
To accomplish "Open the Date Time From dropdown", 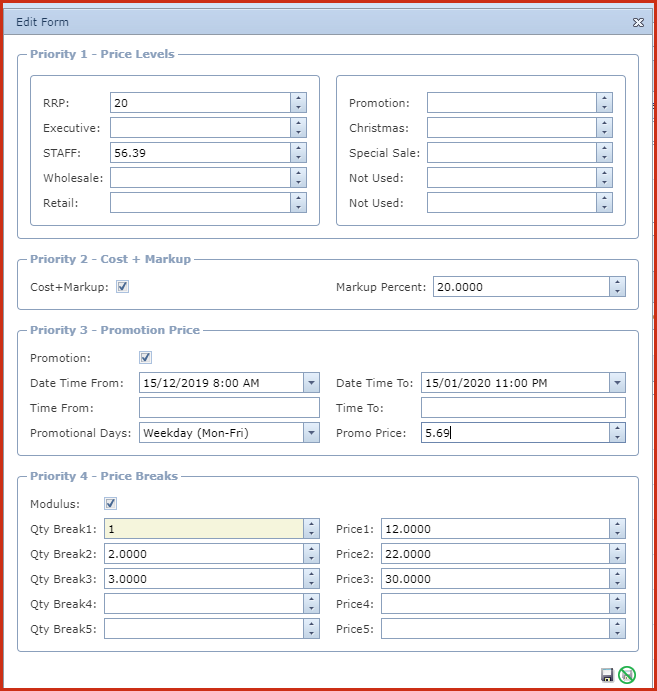I will [311, 383].
